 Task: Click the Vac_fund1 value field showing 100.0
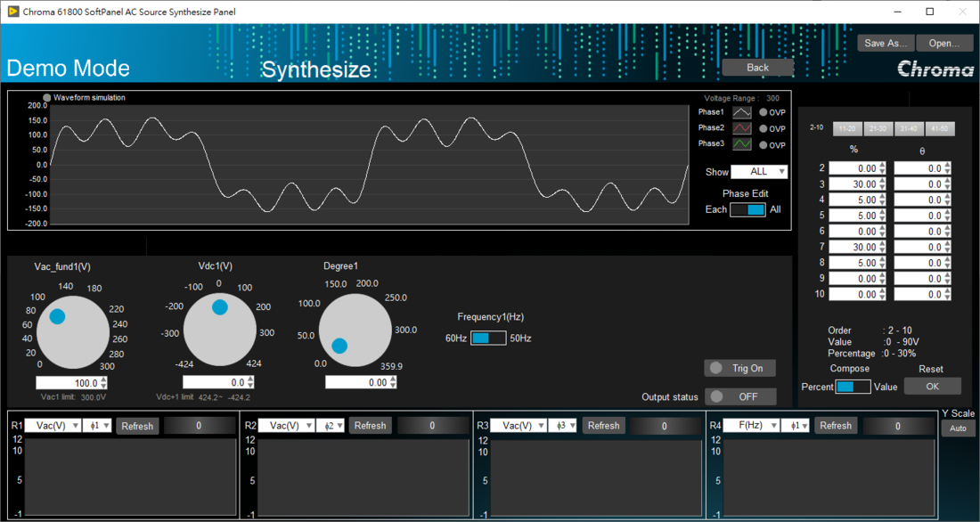(68, 383)
